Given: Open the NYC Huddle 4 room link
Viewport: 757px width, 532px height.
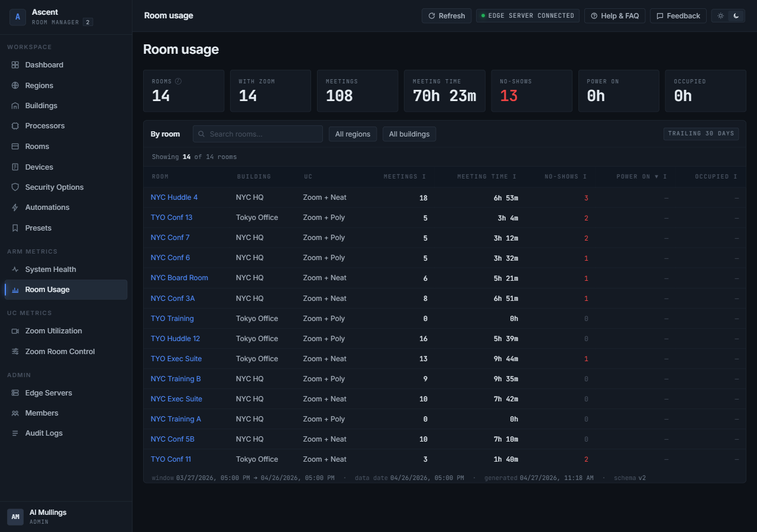Looking at the screenshot, I should [174, 197].
